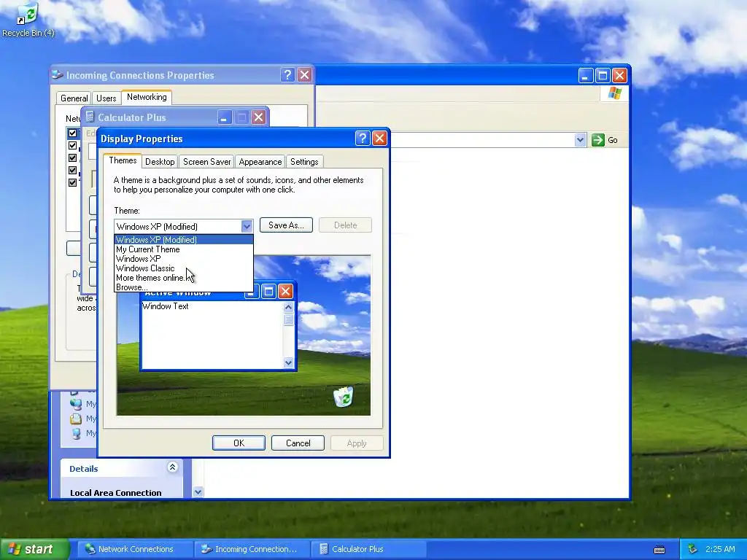The width and height of the screenshot is (747, 560).
Task: Switch to the Desktop tab
Action: click(160, 162)
